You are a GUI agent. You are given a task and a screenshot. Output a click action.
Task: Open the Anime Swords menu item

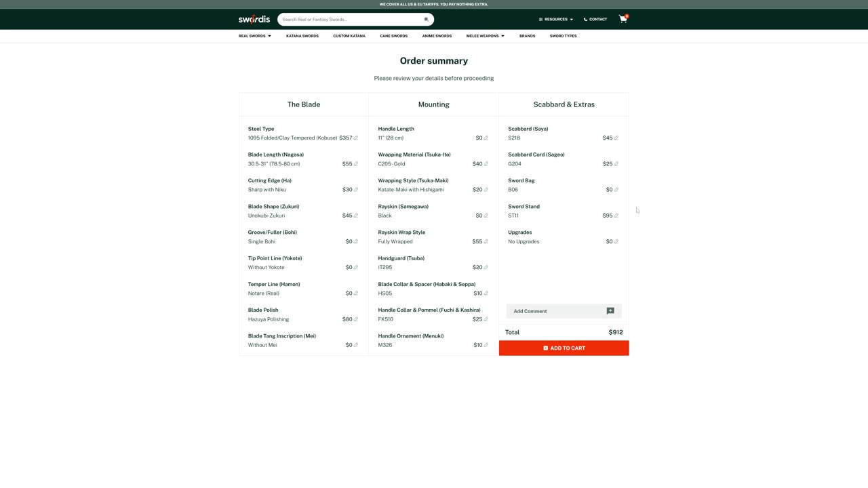(437, 36)
